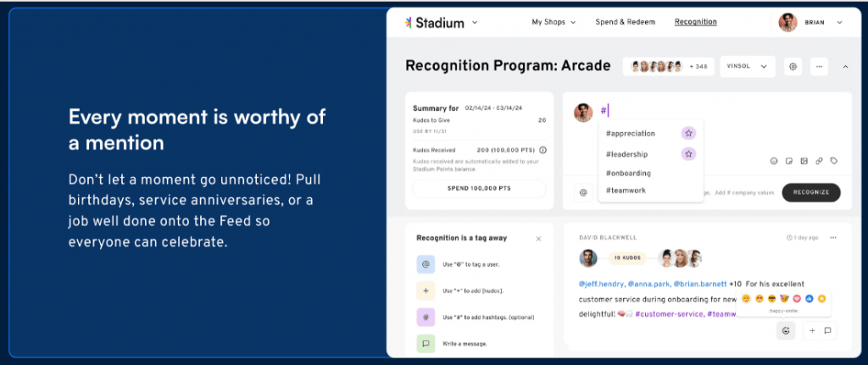React with the sunglasses emoji
This screenshot has height=365, width=868.
[x=771, y=299]
